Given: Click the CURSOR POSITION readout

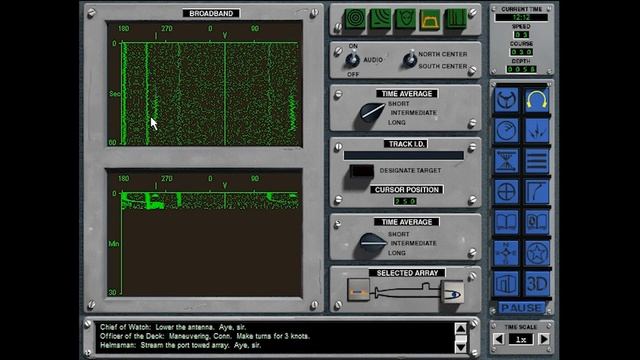Looking at the screenshot, I should [405, 201].
